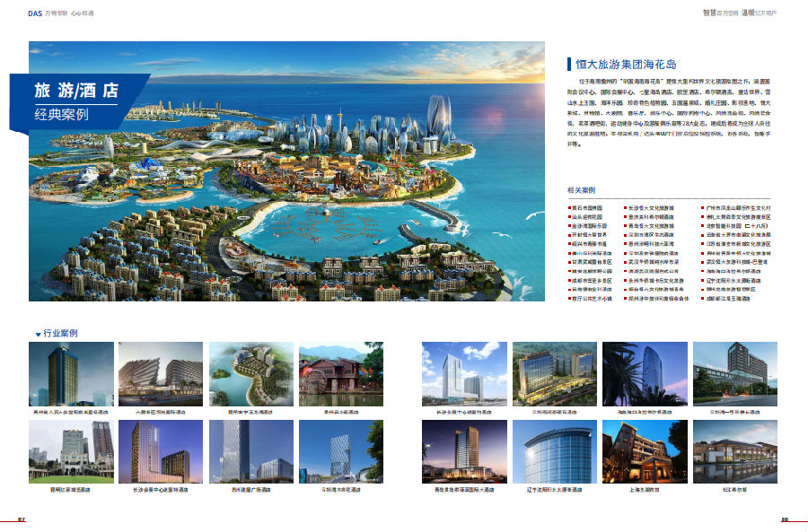808x532 pixels.
Task: Click the 旅游/酒店 经典案例 banner
Action: tap(76, 101)
